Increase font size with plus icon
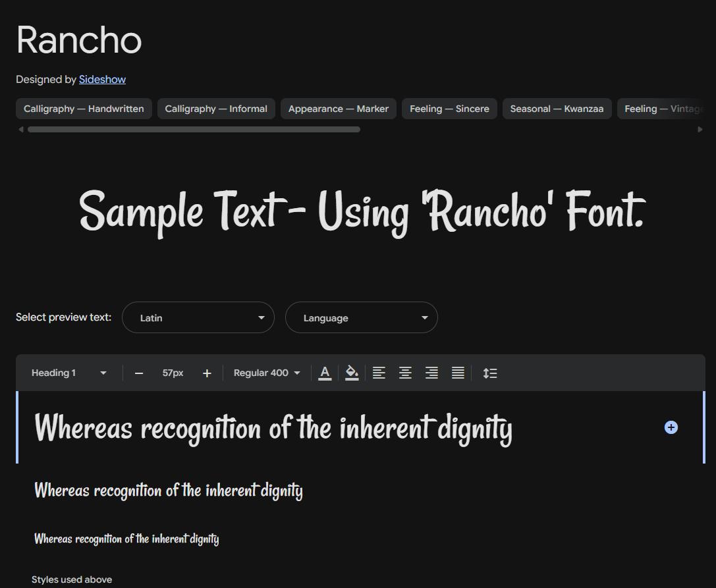Screen dimensions: 716x588 pos(207,373)
